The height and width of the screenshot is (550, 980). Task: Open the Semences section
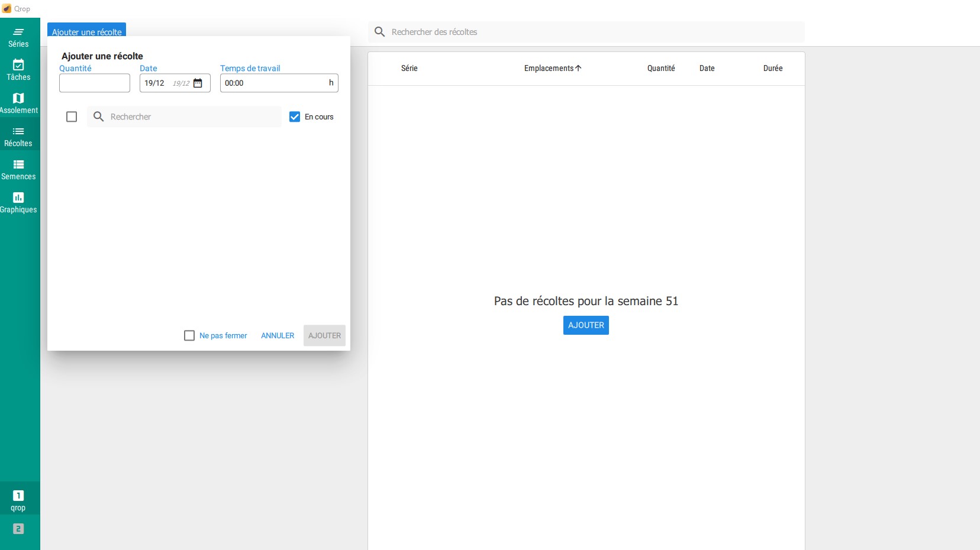coord(18,169)
